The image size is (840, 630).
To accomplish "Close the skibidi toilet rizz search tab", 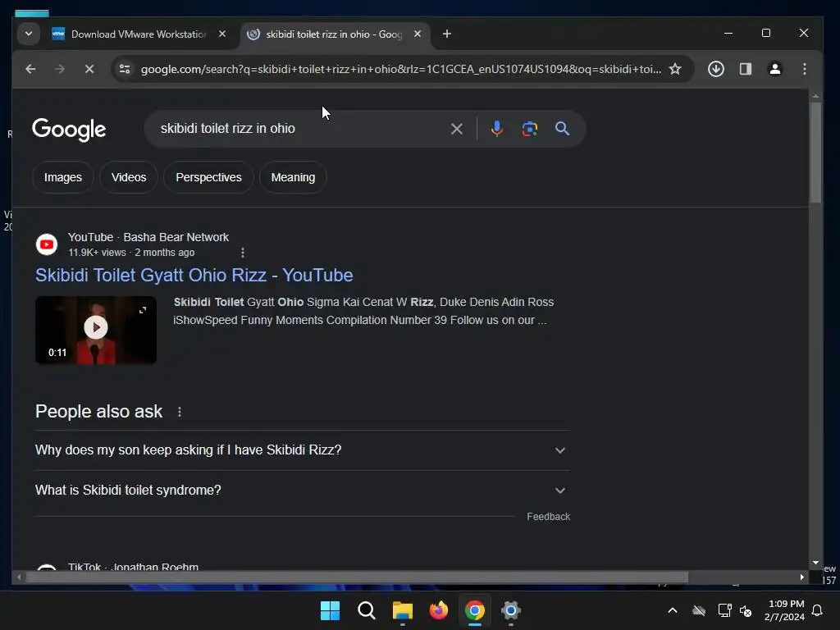I will tap(418, 34).
